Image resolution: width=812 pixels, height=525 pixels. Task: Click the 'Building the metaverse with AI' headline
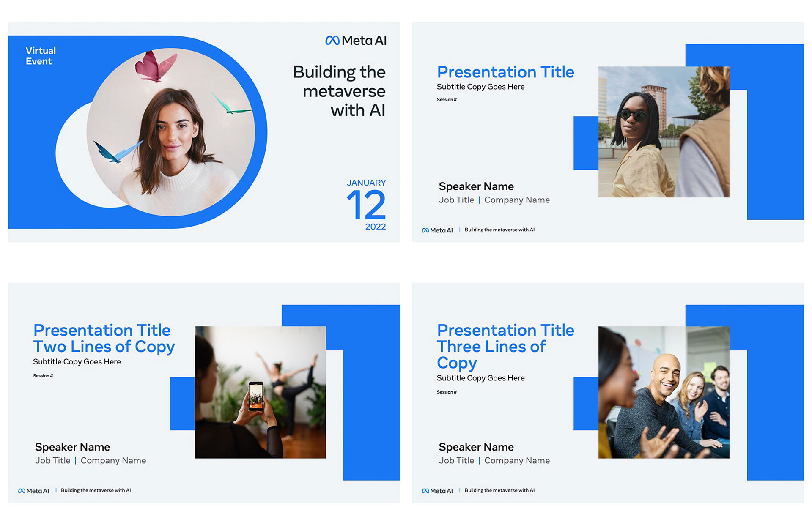pyautogui.click(x=339, y=91)
